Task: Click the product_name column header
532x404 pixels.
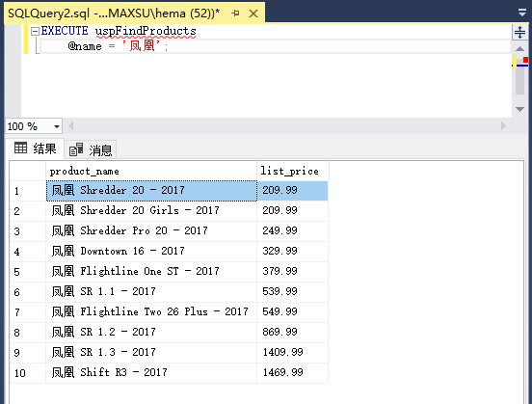Action: click(151, 171)
